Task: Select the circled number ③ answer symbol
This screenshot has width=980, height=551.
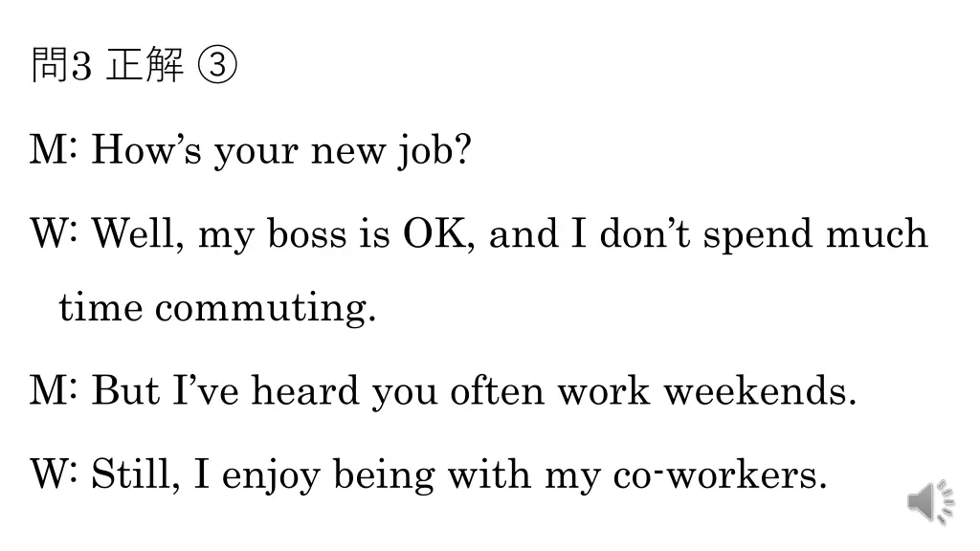Action: pyautogui.click(x=217, y=65)
